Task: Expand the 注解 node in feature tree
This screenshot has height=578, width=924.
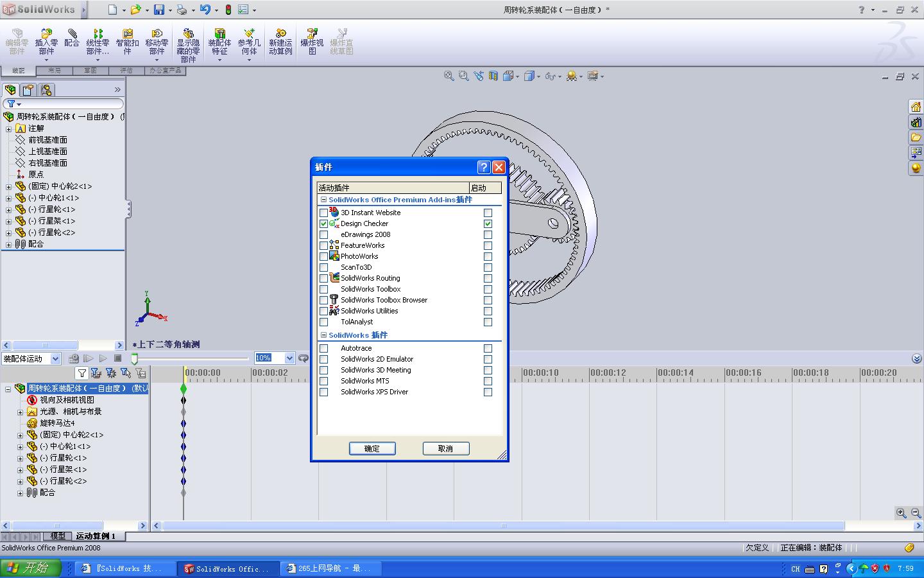Action: click(8, 128)
